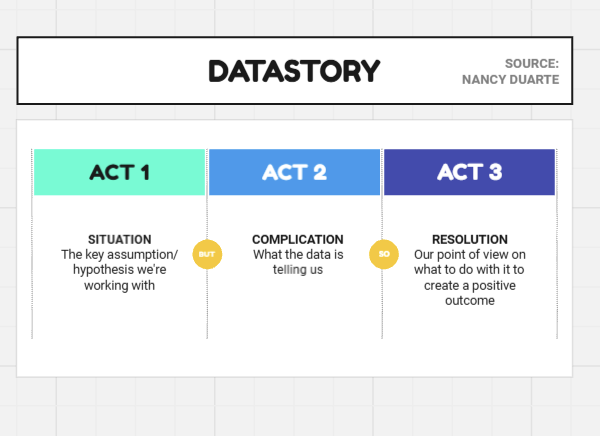The height and width of the screenshot is (436, 600).
Task: Click the text 'The key assumption/ hypothesis'
Action: click(x=119, y=262)
